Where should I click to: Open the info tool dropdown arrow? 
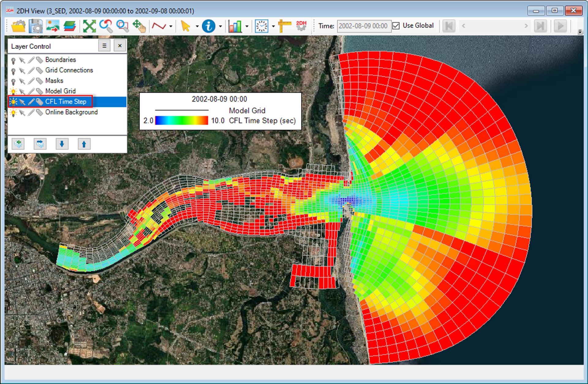[221, 26]
